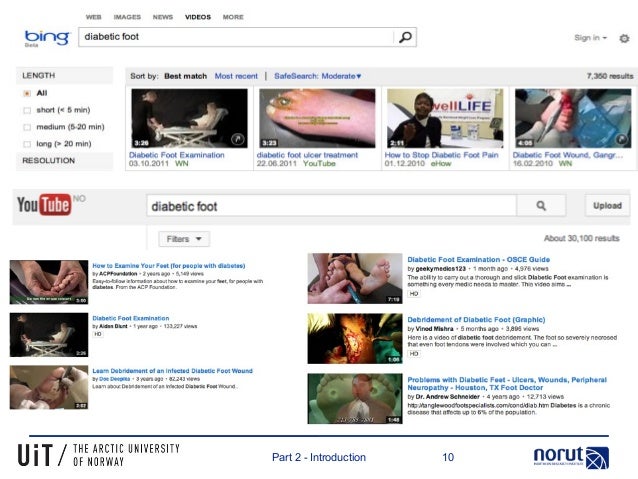The image size is (638, 479).
Task: Open diabetic foot ulcer treatment link
Action: point(307,155)
